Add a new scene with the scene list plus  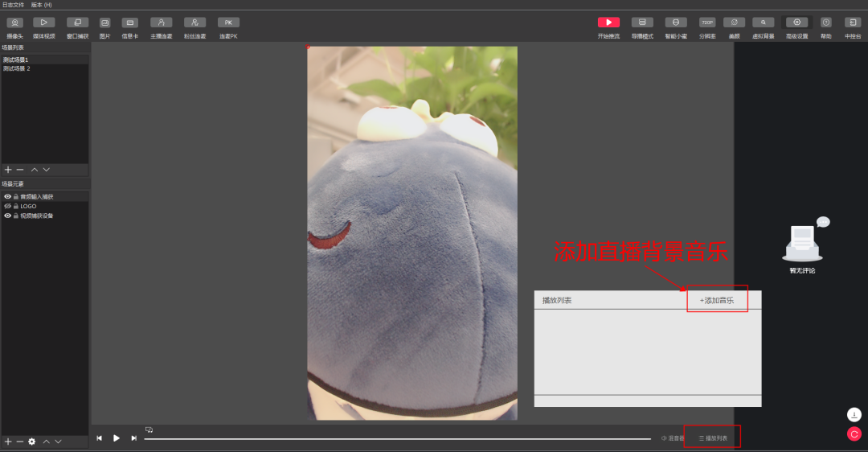[8, 170]
